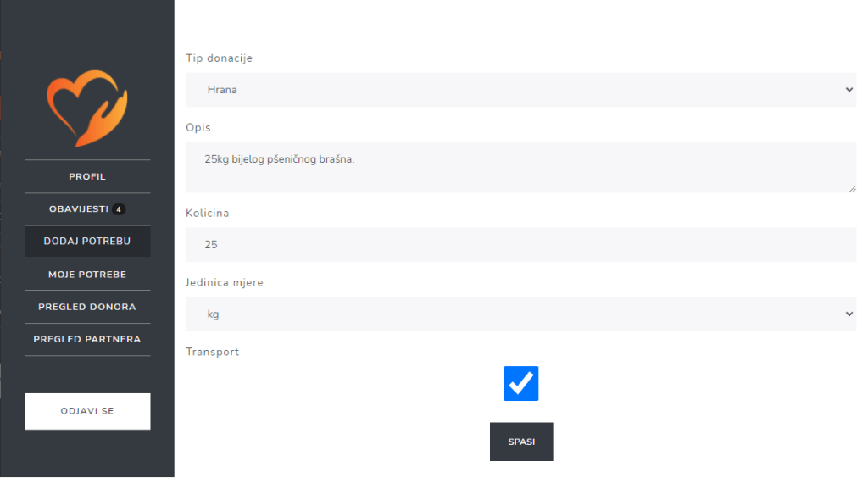Toggle the Transport checkbox
The width and height of the screenshot is (868, 478).
(x=520, y=383)
